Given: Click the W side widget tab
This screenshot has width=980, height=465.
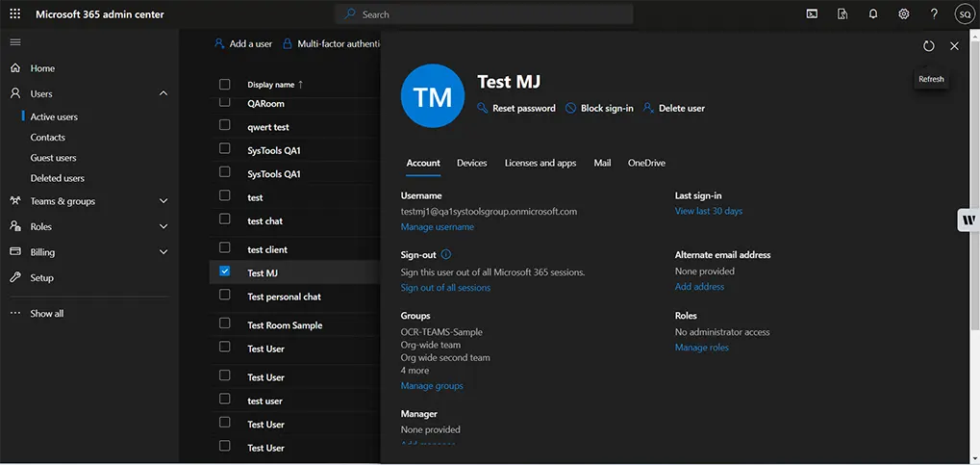Looking at the screenshot, I should pyautogui.click(x=968, y=220).
